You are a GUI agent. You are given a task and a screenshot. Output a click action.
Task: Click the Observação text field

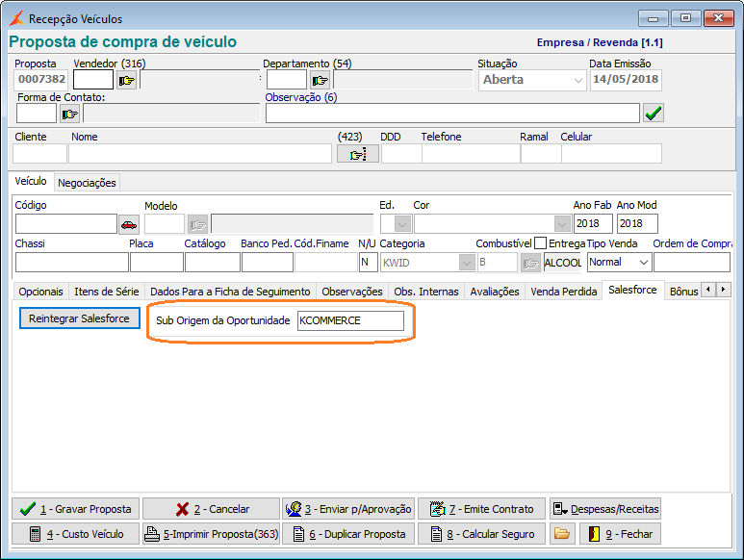click(x=452, y=114)
